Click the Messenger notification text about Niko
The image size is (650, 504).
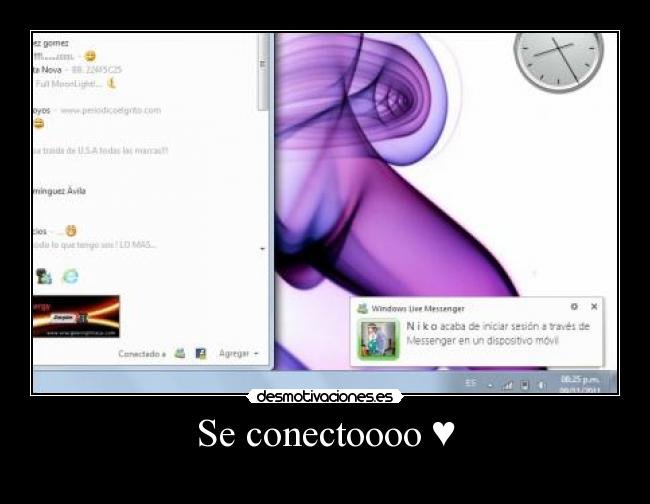coord(498,333)
